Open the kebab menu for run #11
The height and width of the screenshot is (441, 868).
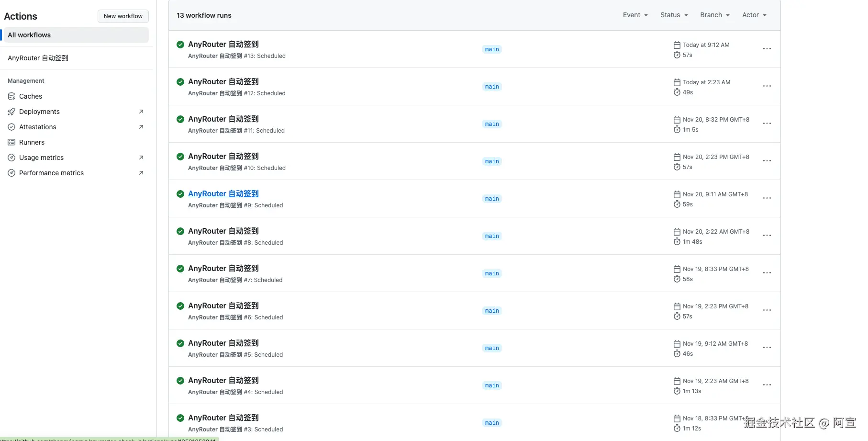tap(767, 124)
